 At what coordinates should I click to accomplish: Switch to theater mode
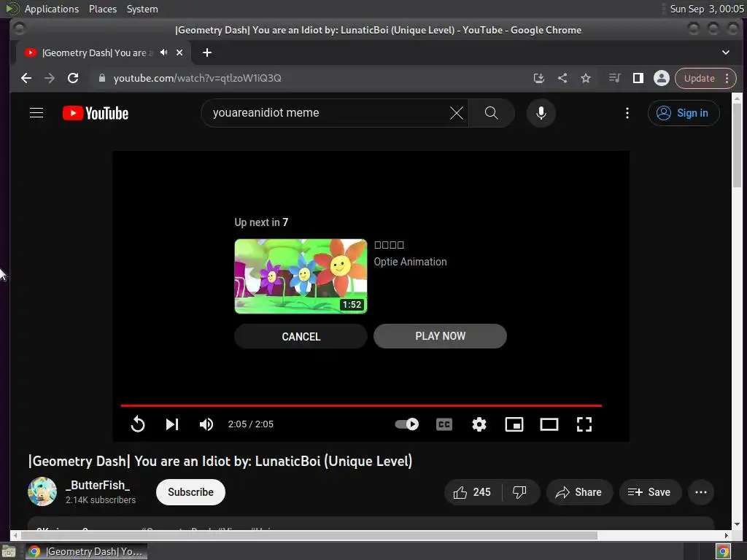pos(549,424)
